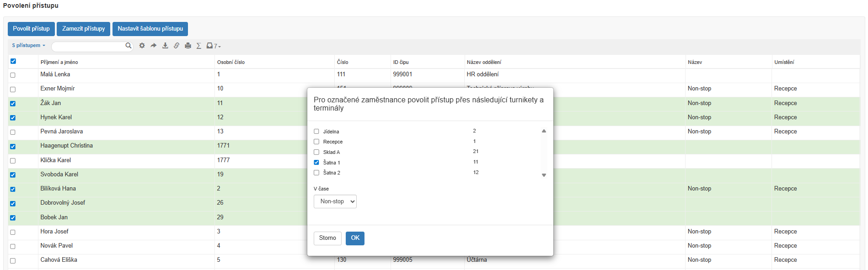Click the sigma sum icon

point(199,46)
